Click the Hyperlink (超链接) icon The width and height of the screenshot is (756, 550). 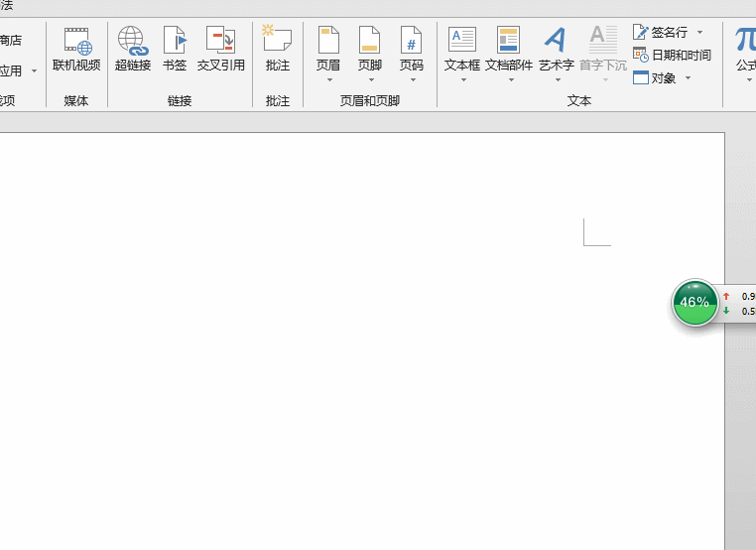pos(132,48)
